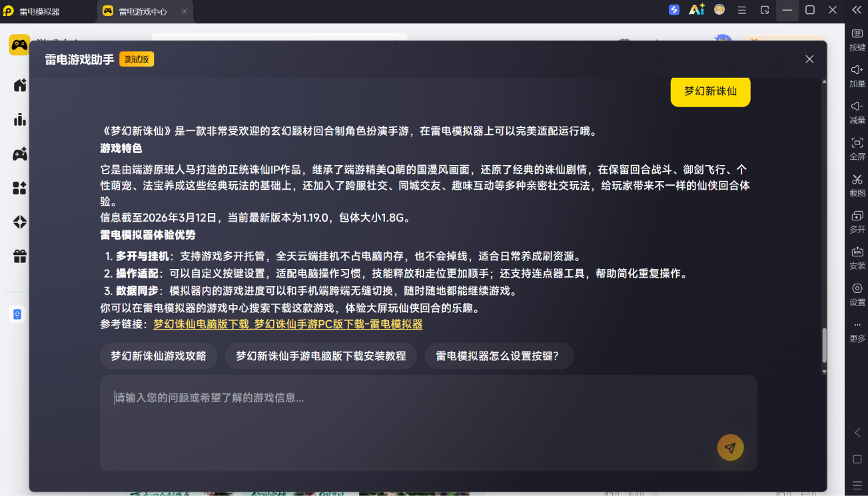Click the yellow gamepad logo in game center
This screenshot has height=496, width=868.
click(x=19, y=45)
